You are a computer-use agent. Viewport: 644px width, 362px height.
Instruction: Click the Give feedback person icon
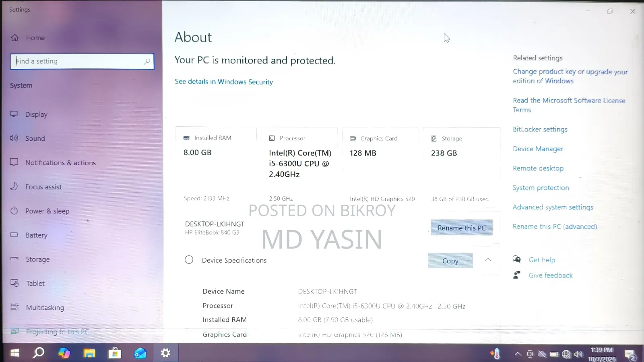pyautogui.click(x=517, y=275)
